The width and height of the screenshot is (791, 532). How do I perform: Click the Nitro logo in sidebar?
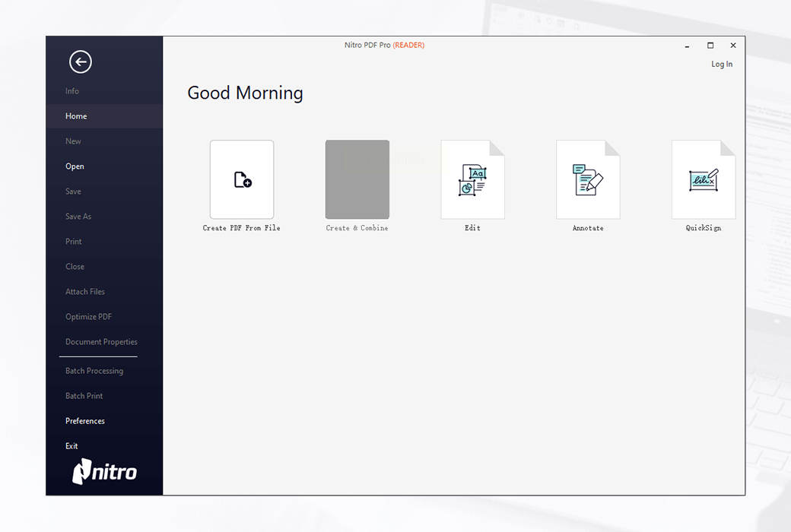tap(104, 471)
